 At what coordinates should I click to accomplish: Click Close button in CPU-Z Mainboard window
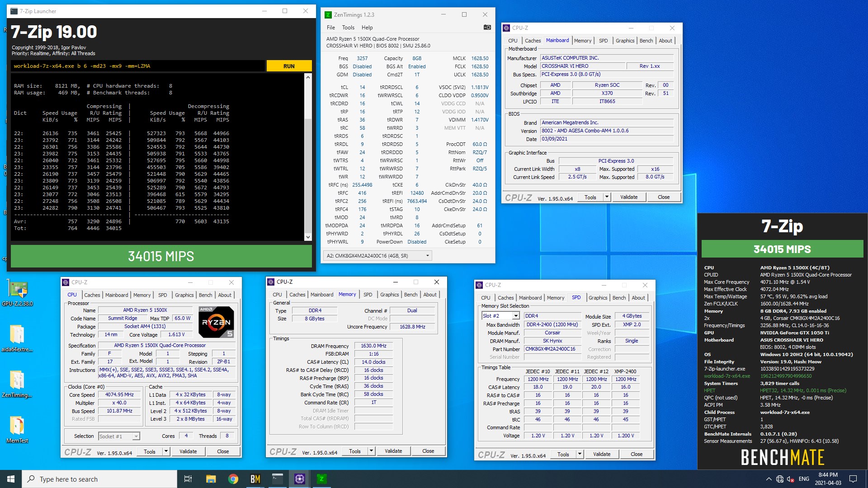(664, 197)
